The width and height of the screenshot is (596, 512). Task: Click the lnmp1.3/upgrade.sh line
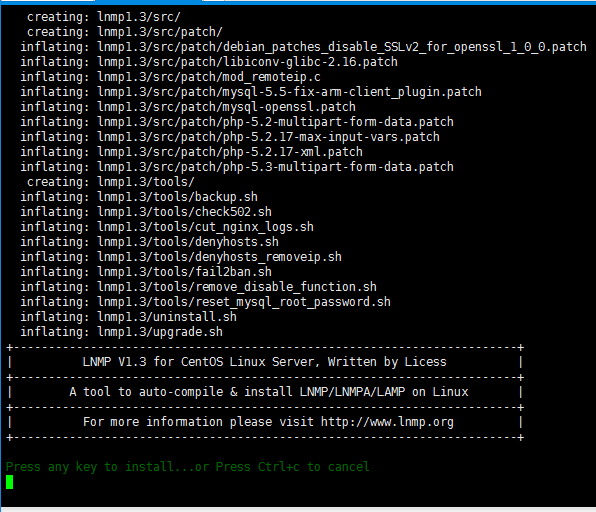122,332
